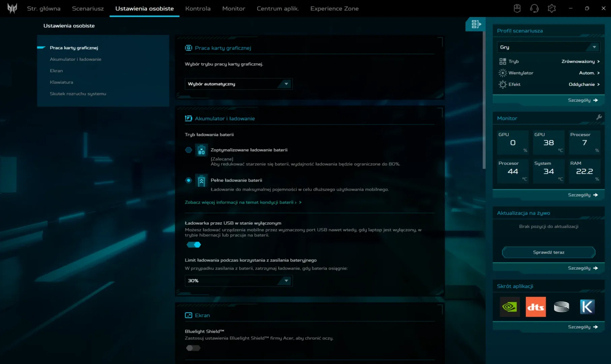611x364 pixels.
Task: Click the Wentylator fan icon
Action: pos(502,73)
